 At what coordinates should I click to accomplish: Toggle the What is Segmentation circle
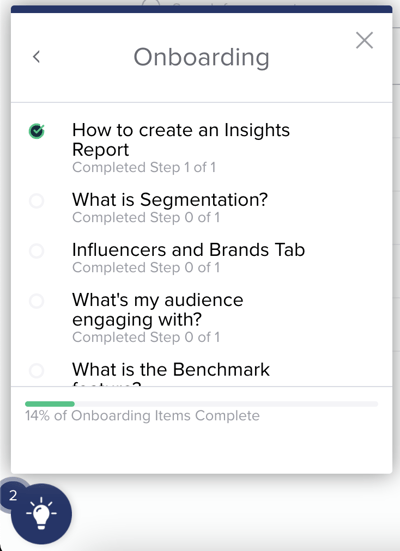click(37, 201)
